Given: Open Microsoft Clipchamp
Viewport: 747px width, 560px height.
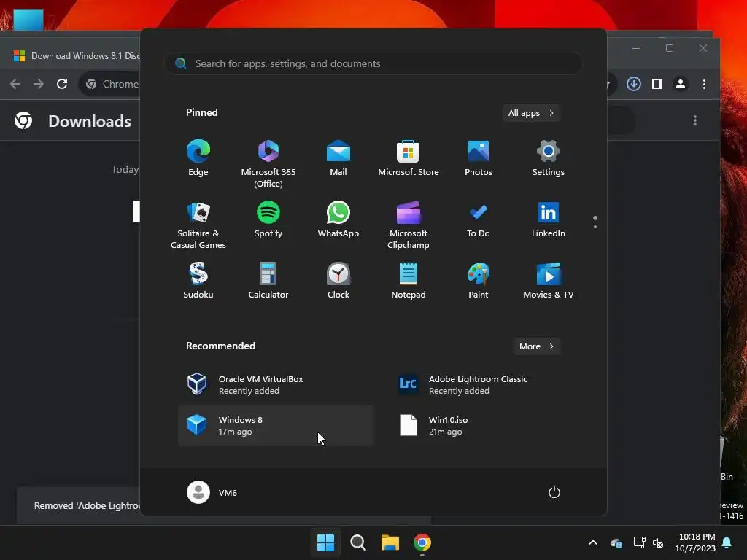Looking at the screenshot, I should tap(409, 225).
